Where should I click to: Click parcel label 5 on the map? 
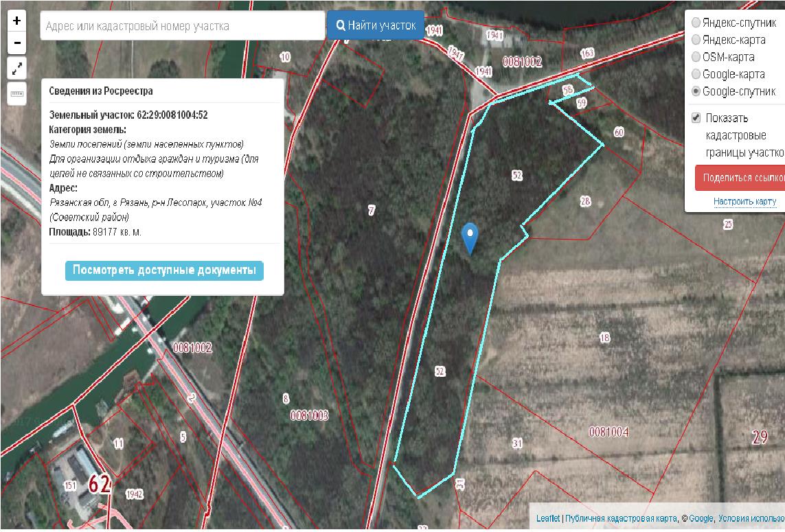[183, 437]
